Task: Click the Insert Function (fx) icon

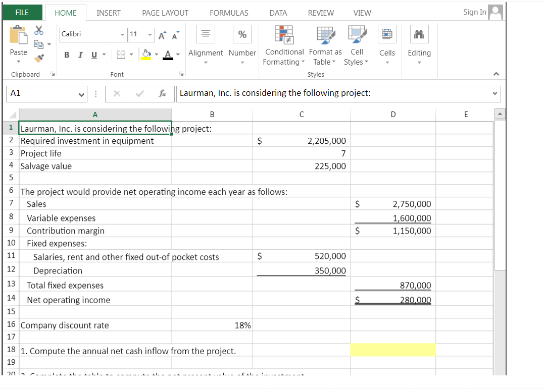Action: (163, 93)
